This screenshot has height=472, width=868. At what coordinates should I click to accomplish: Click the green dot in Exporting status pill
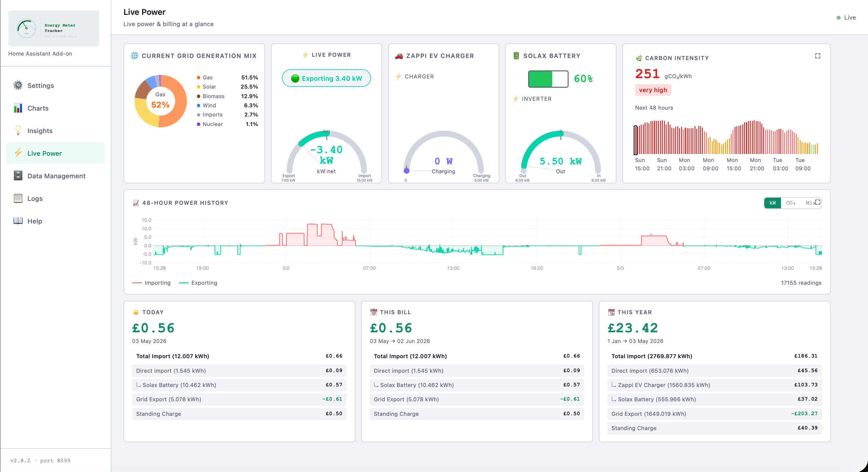[295, 78]
